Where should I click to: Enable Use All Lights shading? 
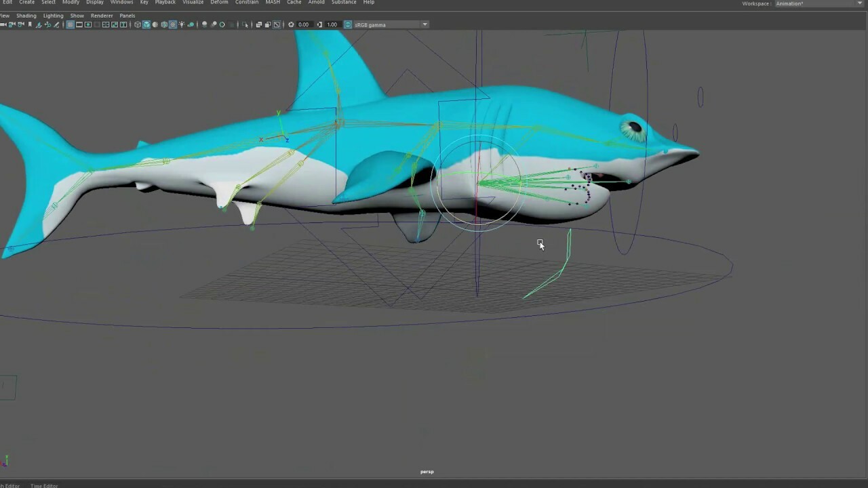(x=182, y=24)
